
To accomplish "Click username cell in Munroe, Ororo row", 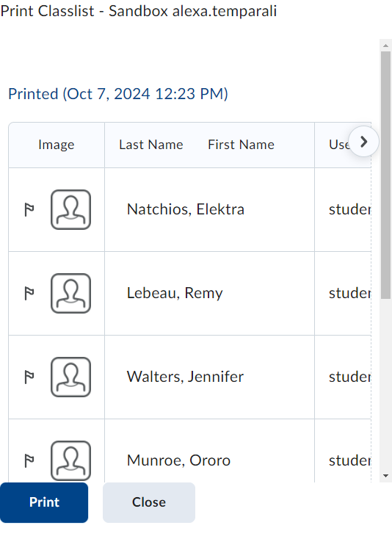I will click(343, 451).
